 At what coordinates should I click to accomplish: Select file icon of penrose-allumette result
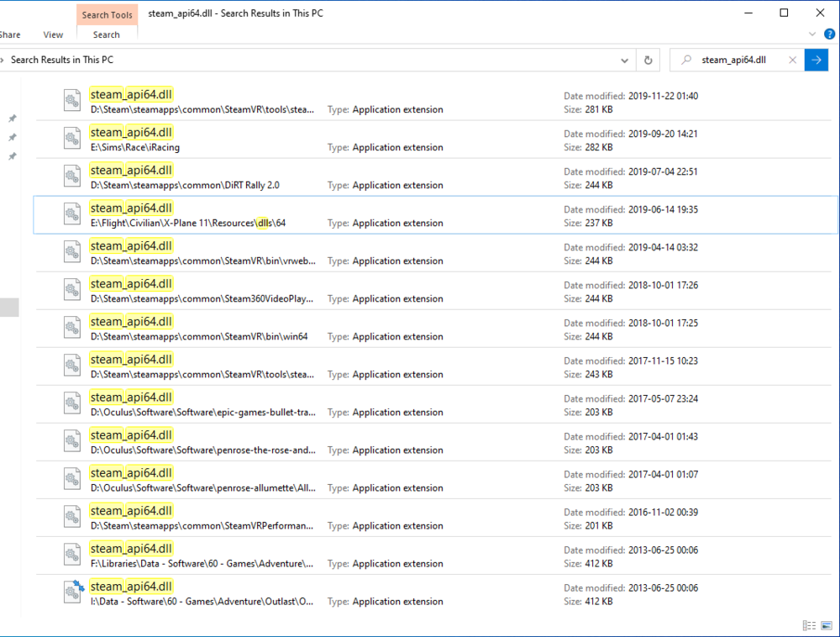(72, 479)
